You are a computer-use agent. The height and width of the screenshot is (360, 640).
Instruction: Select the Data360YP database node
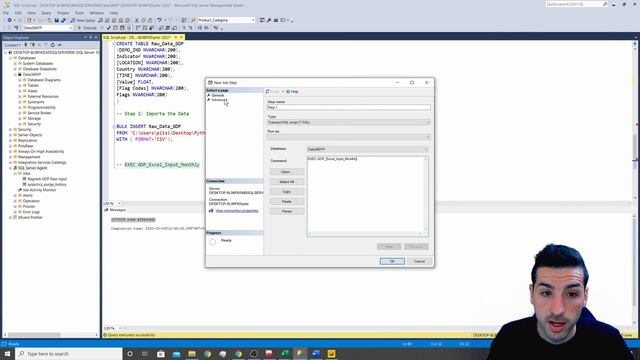(32, 74)
